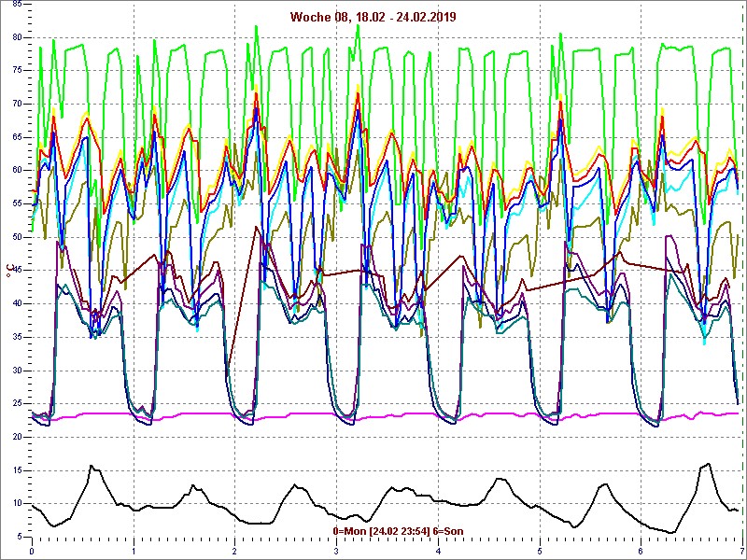Click the chart title 'Woche 08, 18.02 - 24.02.2019'
Image resolution: width=747 pixels, height=560 pixels.
tap(373, 17)
